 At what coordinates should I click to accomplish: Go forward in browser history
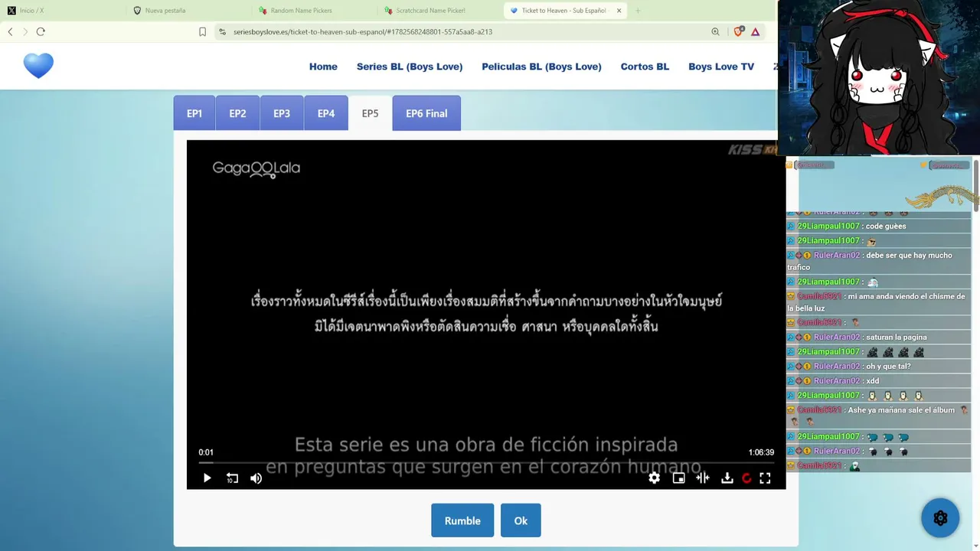25,31
